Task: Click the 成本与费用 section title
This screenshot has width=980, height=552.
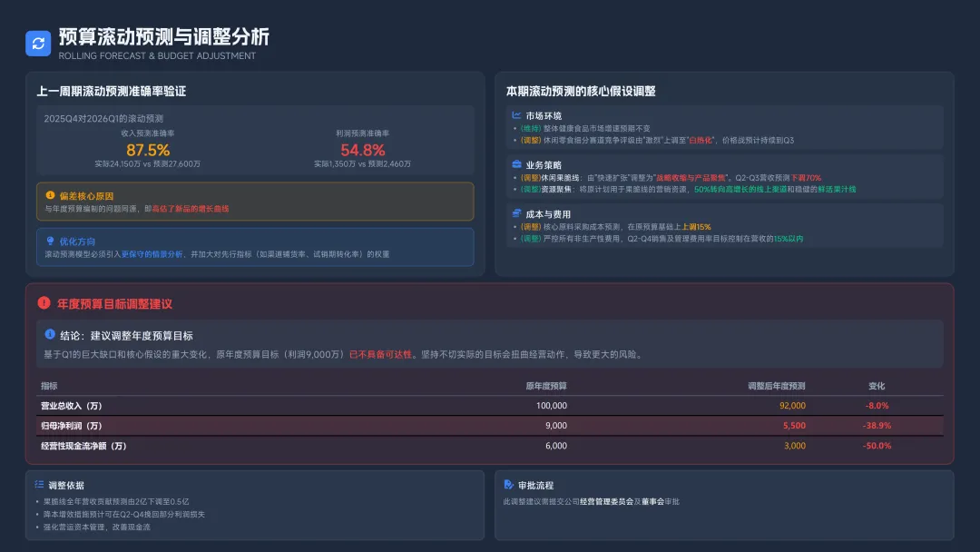Action: (548, 214)
